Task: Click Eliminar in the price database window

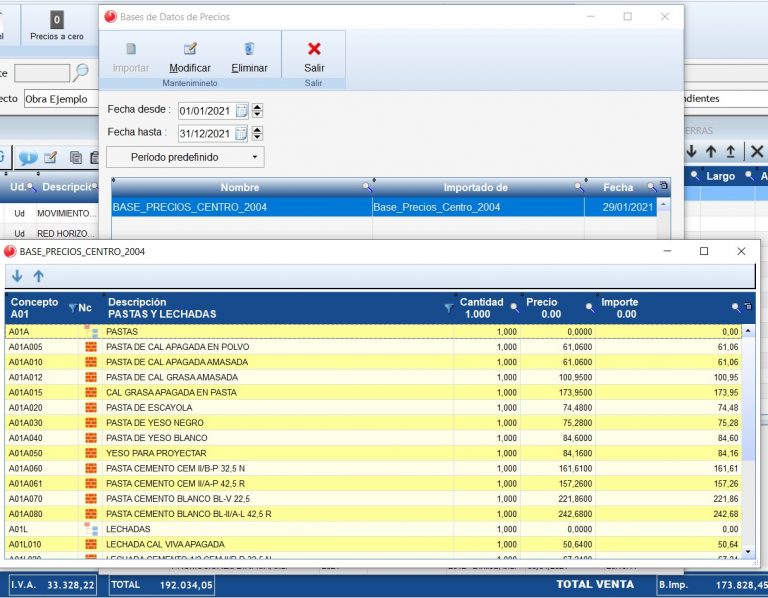Action: [x=249, y=57]
